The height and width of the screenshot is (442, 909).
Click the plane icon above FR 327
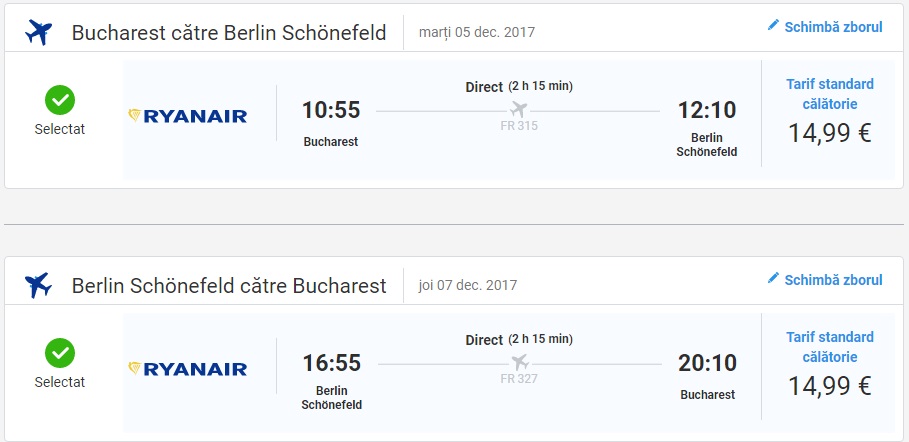coord(518,361)
